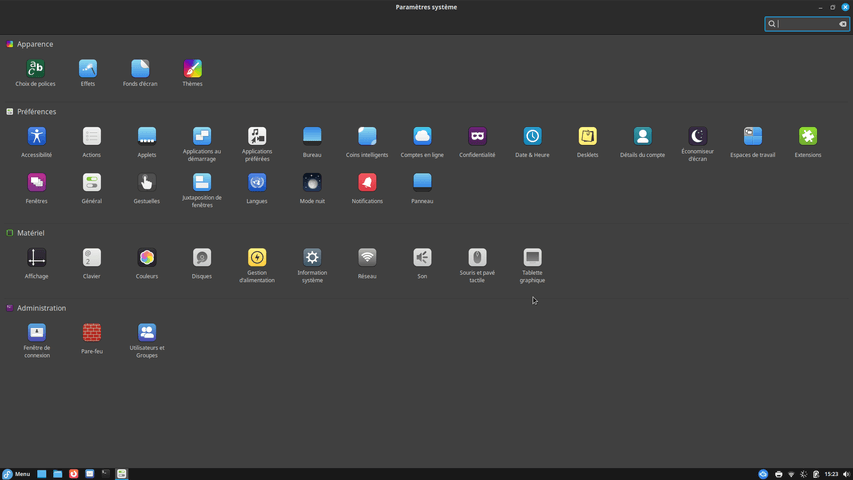Open the Langues settings
Screen dimensions: 853x480
pyautogui.click(x=257, y=189)
